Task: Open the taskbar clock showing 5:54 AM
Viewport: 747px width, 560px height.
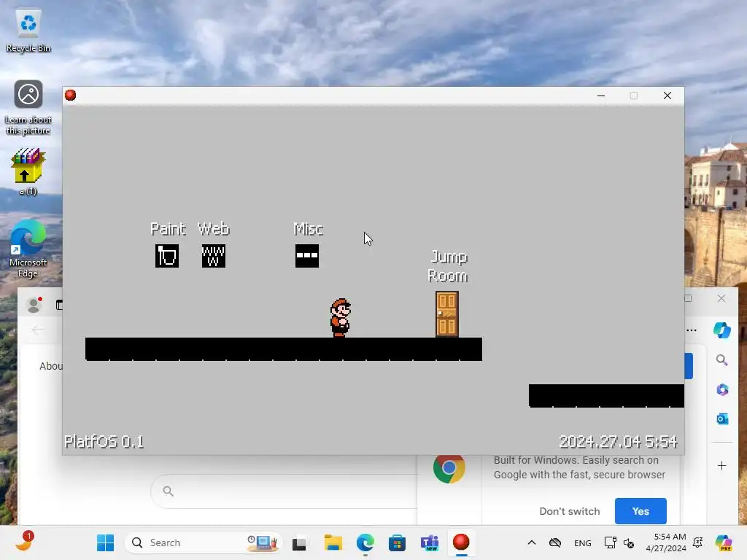Action: click(666, 542)
